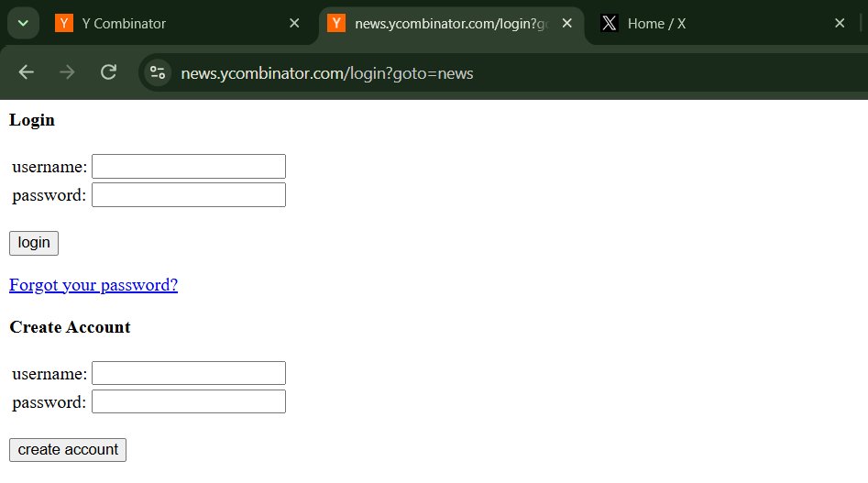Reload the current page

108,72
